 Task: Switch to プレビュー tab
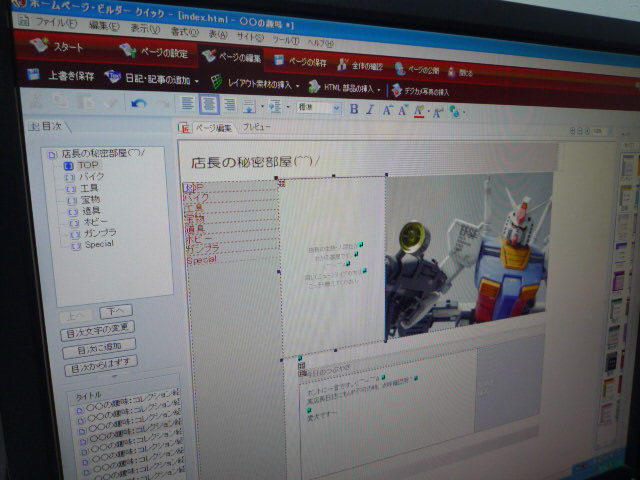pos(256,127)
